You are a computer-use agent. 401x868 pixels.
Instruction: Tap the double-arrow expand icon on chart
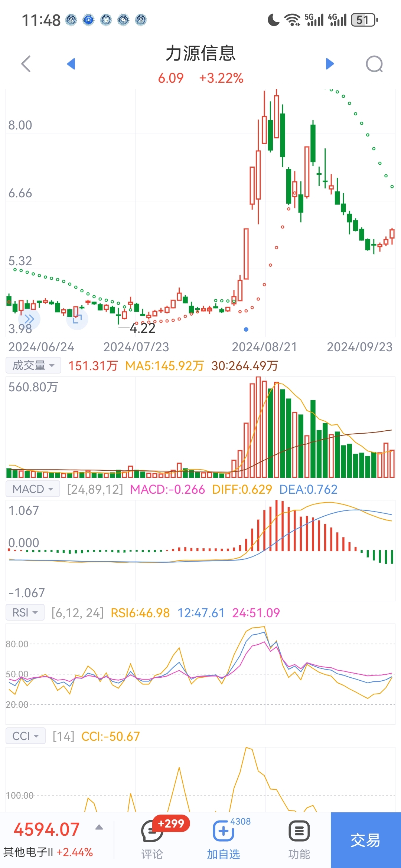pos(29,319)
